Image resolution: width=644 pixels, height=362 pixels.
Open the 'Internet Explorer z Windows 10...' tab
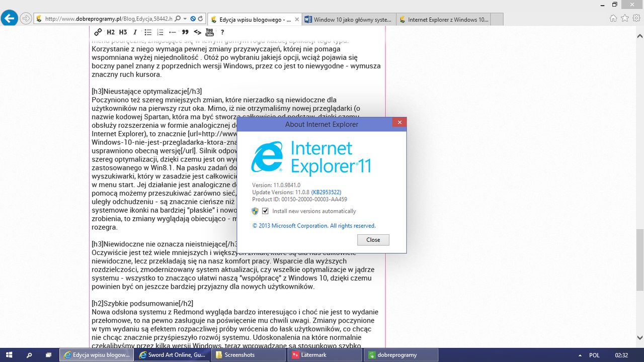(x=443, y=20)
